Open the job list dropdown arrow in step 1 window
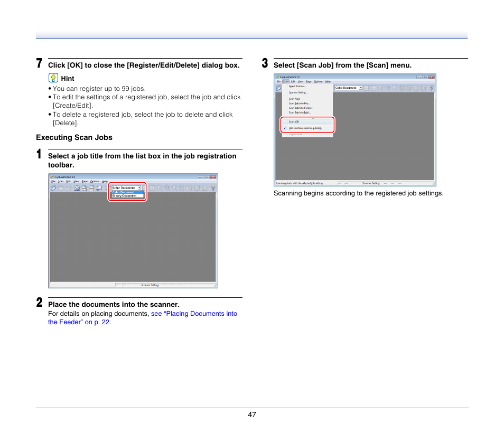The image size is (504, 432). [139, 187]
